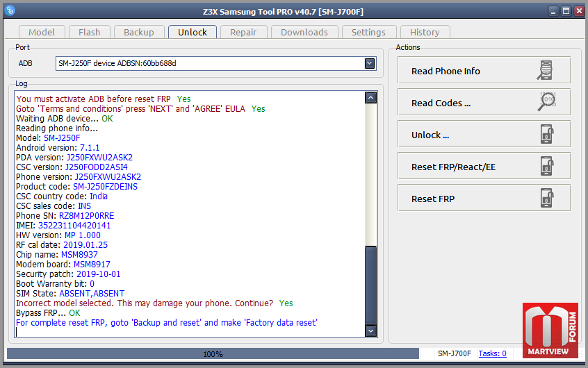
Task: Click the phone magnifier icon on Read Phone Info
Action: coord(545,70)
